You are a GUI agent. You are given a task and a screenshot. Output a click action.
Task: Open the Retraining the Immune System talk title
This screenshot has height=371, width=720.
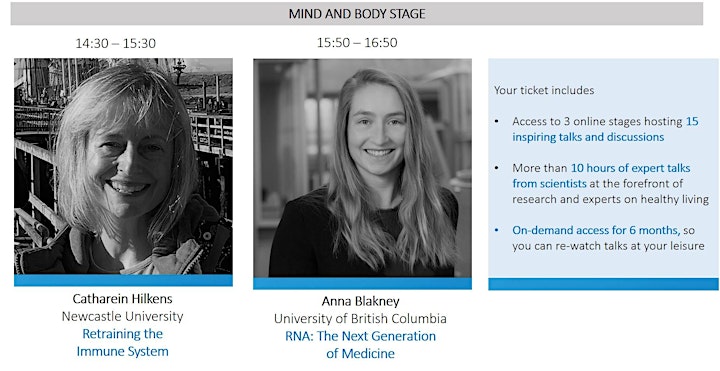click(x=123, y=343)
